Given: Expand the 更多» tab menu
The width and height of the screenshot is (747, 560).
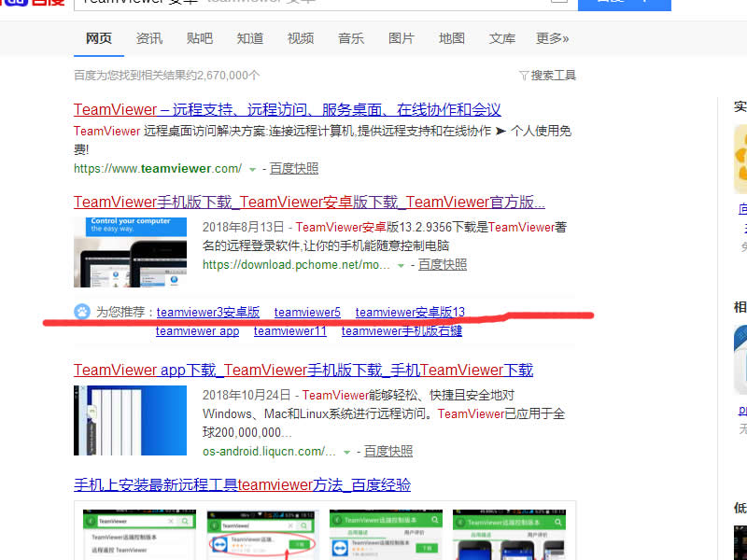Looking at the screenshot, I should tap(555, 38).
